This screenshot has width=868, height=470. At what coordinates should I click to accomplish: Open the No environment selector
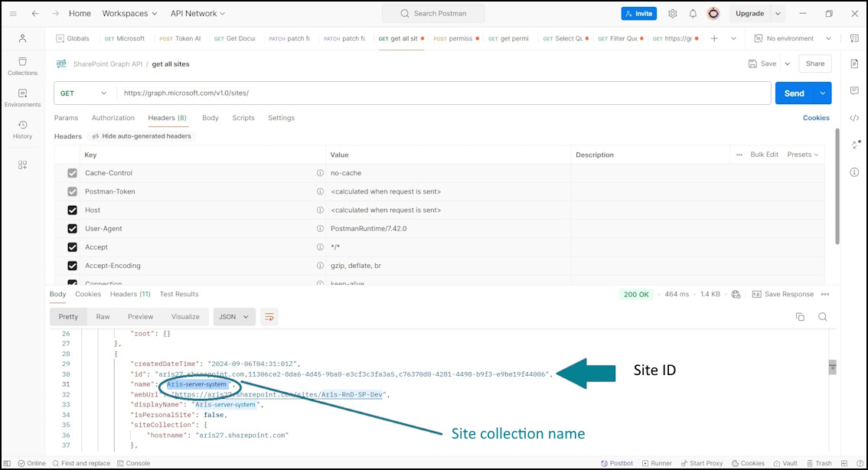(793, 38)
